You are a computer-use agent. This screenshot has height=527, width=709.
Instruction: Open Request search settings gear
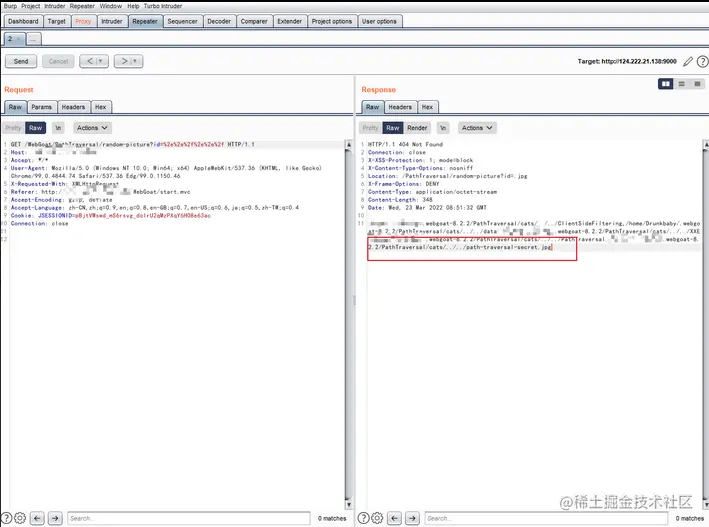coord(20,518)
